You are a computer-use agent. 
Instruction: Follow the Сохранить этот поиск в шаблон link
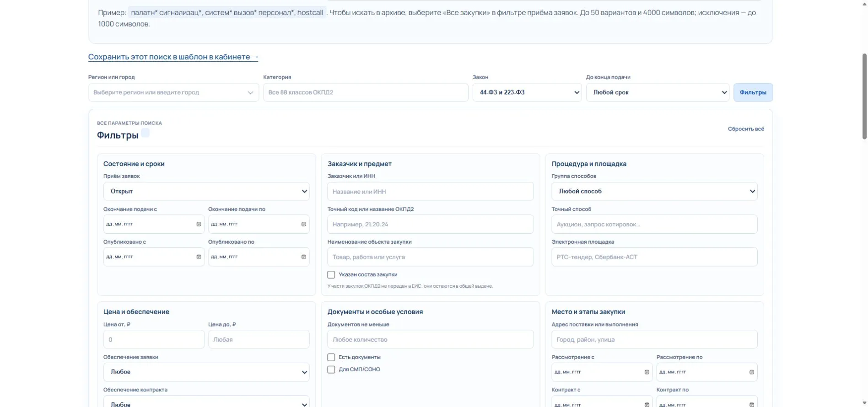173,57
